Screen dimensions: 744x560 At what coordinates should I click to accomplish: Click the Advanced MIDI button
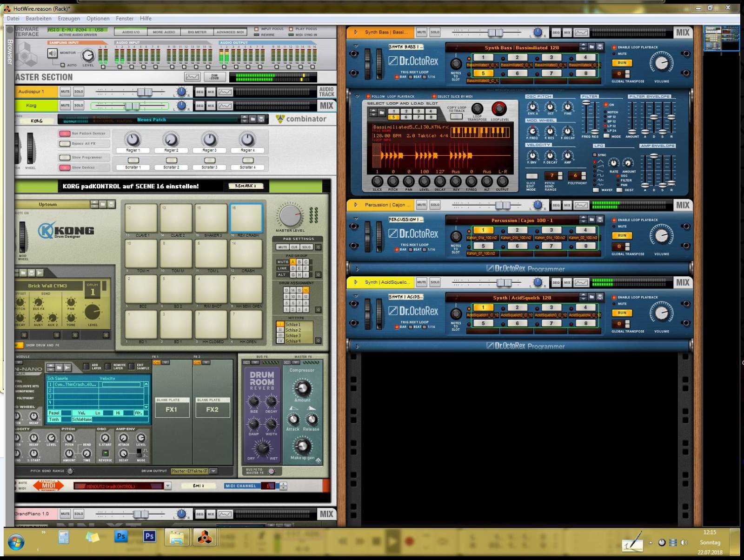pos(230,32)
